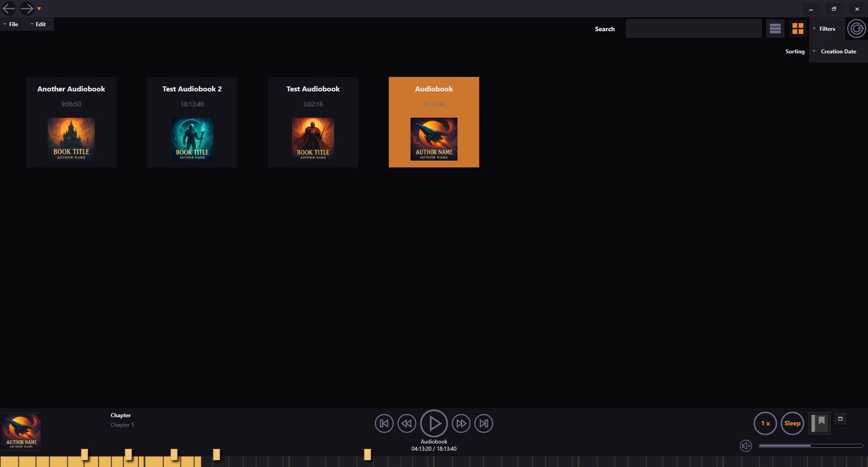Expand the navigation history dropdown arrow
868x467 pixels.
[x=39, y=8]
